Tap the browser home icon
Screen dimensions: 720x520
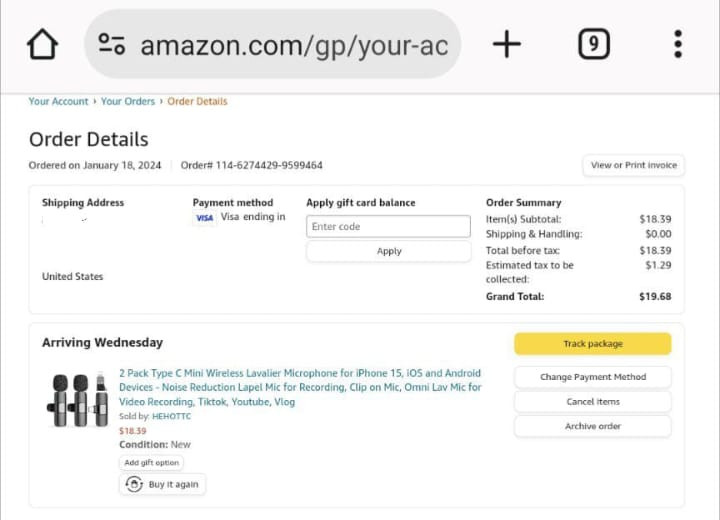pos(42,44)
